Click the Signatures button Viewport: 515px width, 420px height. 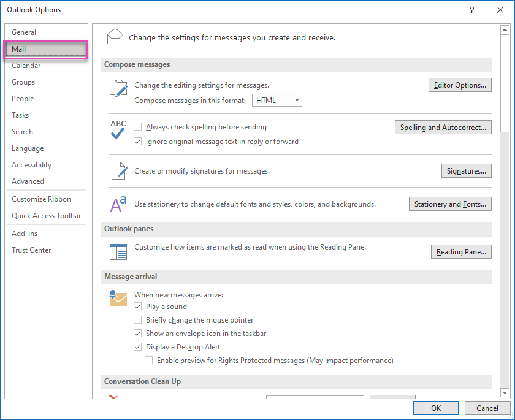[466, 171]
